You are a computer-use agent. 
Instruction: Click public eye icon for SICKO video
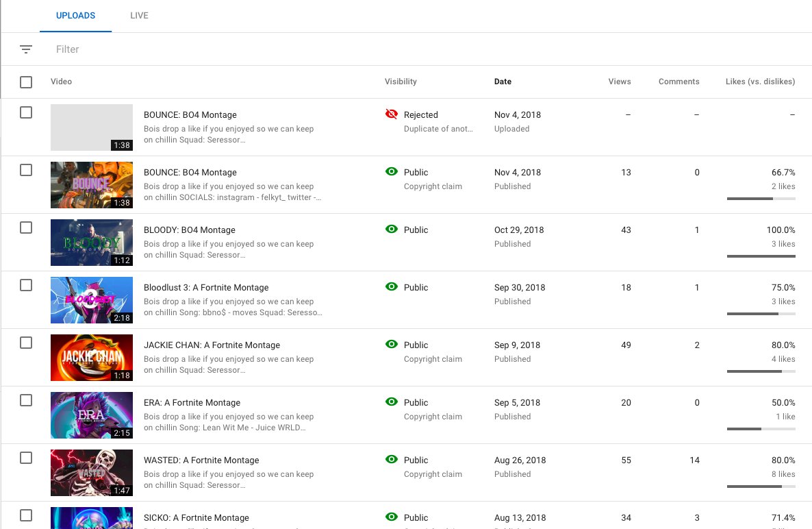coord(392,517)
